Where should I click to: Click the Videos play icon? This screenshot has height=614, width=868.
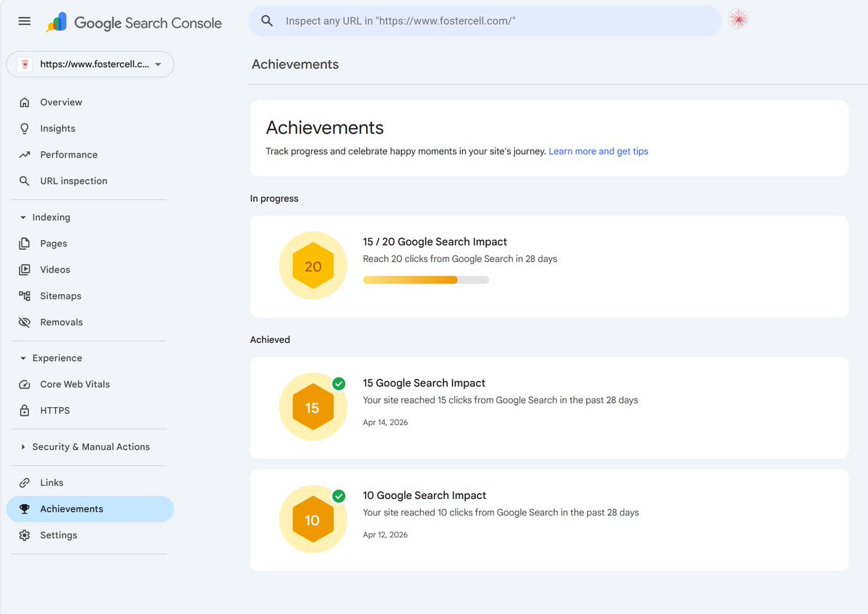click(25, 270)
